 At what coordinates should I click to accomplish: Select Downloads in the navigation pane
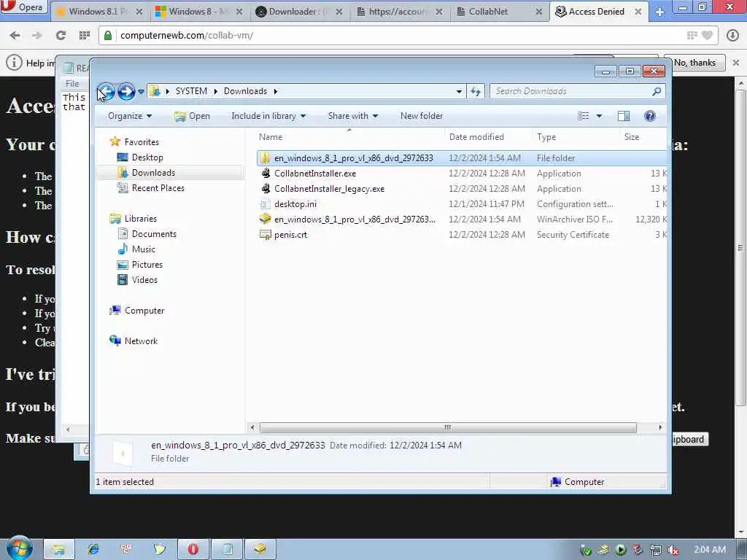153,172
